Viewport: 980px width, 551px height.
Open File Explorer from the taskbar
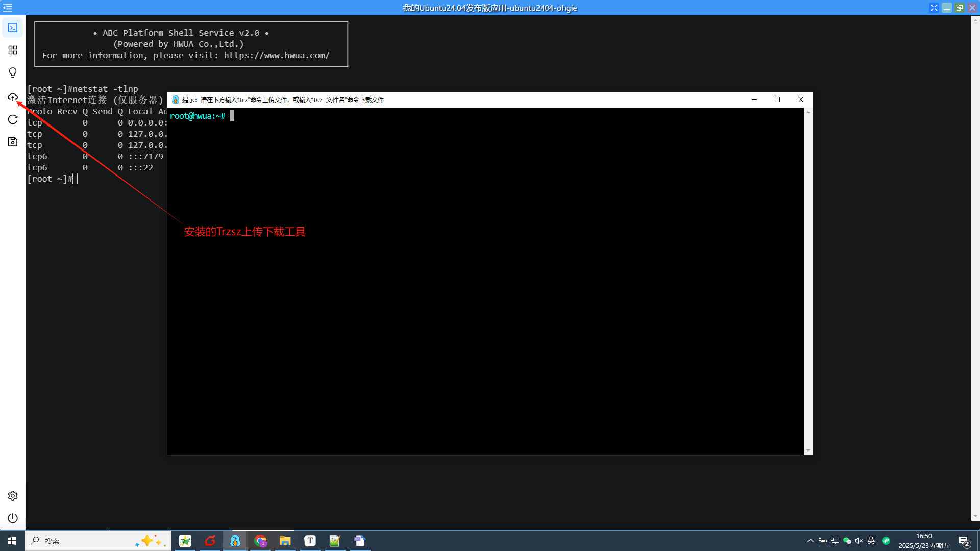(x=285, y=541)
